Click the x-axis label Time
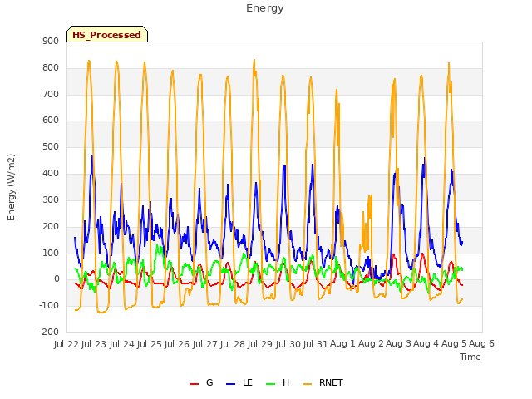The height and width of the screenshot is (399, 532). tap(470, 357)
